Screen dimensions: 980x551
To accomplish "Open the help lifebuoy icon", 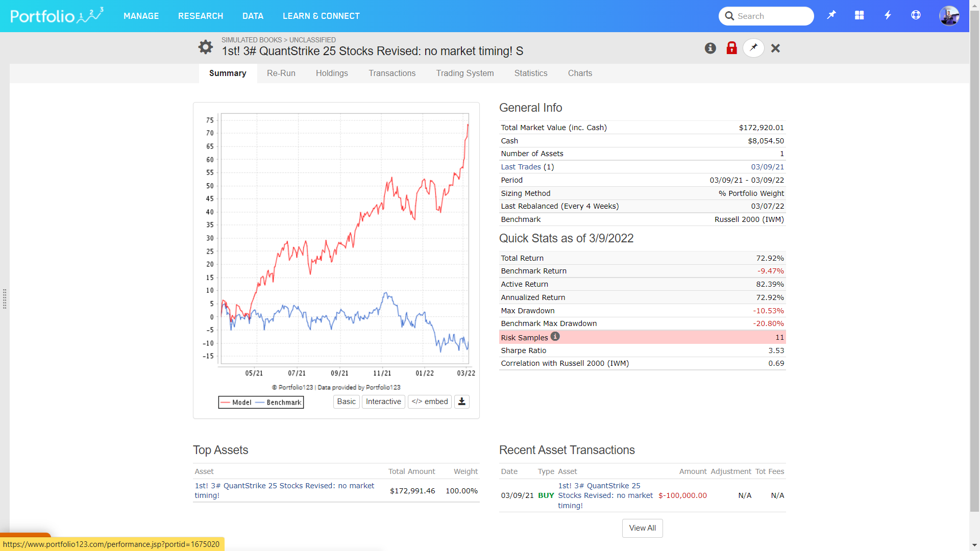I will pos(916,15).
